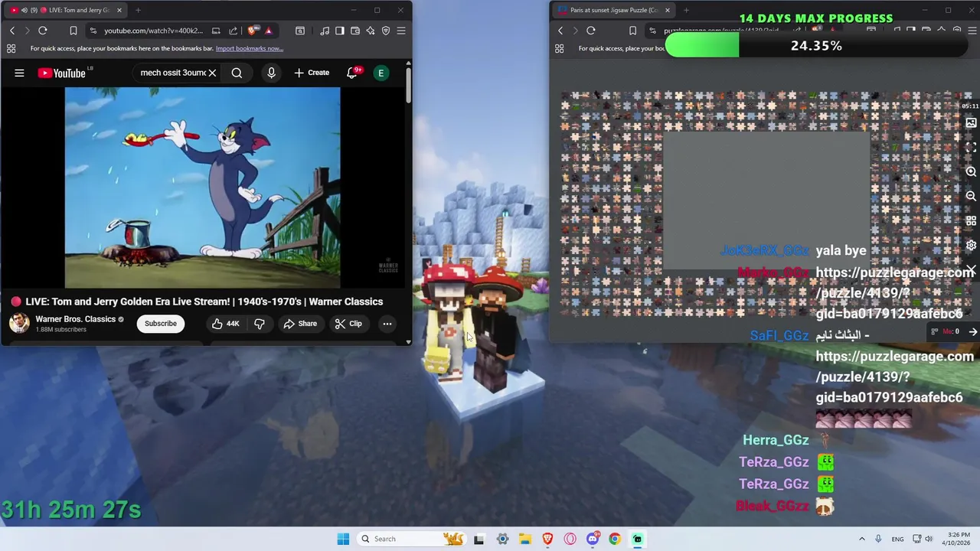
Task: Open site settings beside the youtube.com URL
Action: tap(93, 31)
